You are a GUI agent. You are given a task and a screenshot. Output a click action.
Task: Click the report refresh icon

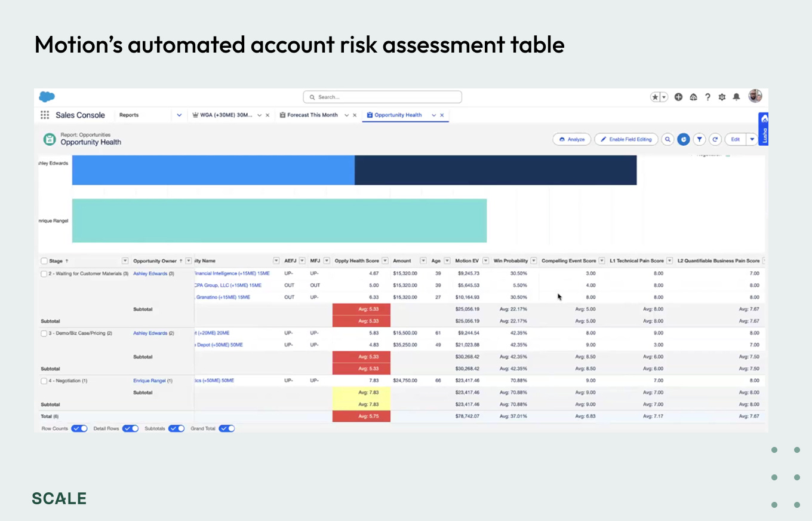715,139
